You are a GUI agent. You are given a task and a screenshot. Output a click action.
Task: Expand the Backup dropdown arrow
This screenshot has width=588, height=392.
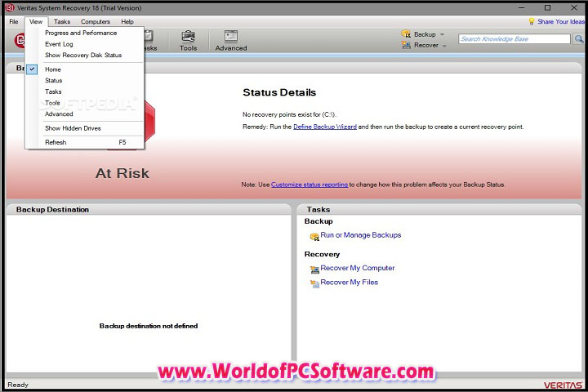tap(442, 34)
